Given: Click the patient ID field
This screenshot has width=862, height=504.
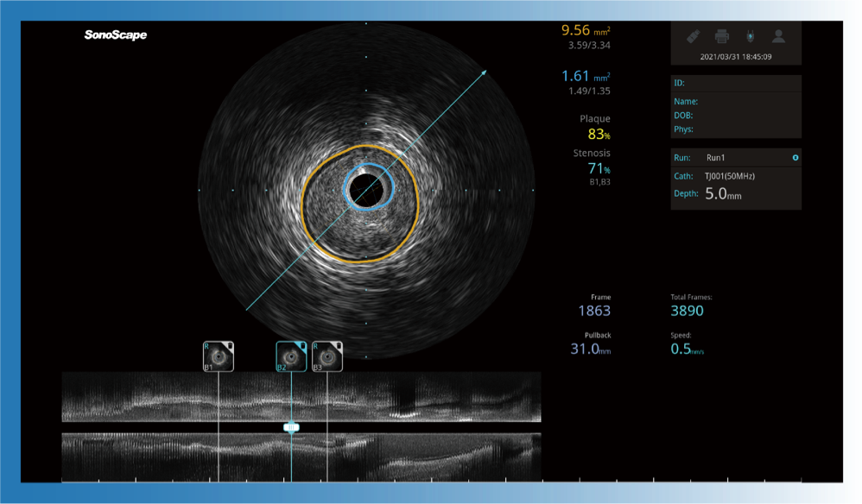Looking at the screenshot, I should pyautogui.click(x=736, y=84).
